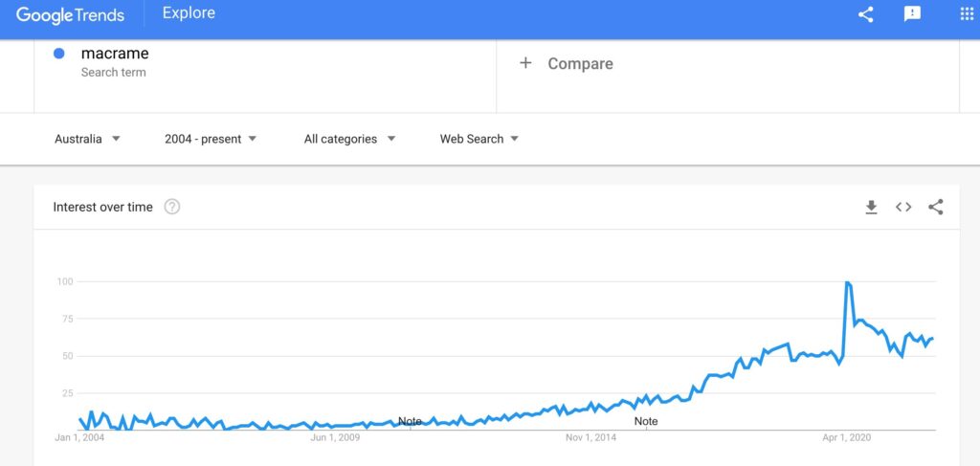The height and width of the screenshot is (466, 980).
Task: Open the 2004 - present time range dropdown
Action: click(x=211, y=139)
